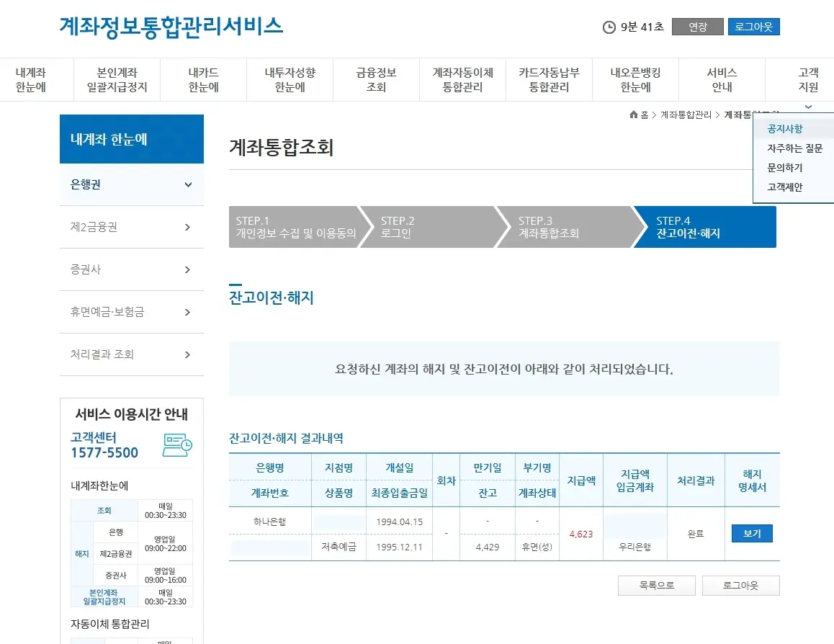Expand the 증권사 sidebar chevron
Viewport: 834px width, 644px height.
point(187,269)
